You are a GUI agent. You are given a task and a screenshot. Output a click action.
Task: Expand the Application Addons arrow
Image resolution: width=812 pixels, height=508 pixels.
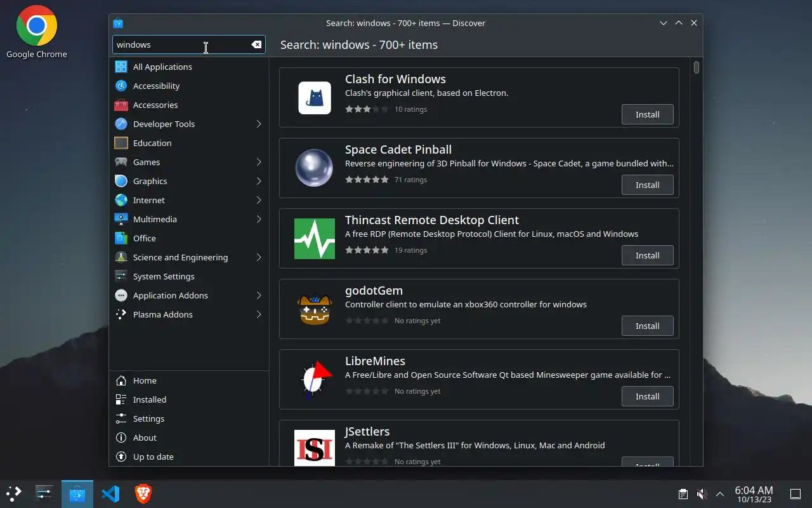(x=259, y=295)
